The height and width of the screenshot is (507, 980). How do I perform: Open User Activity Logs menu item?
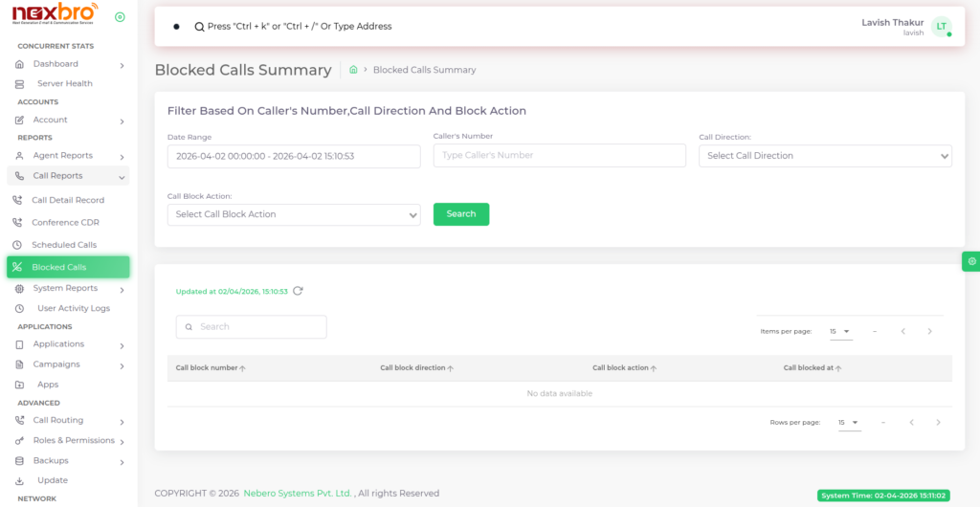tap(73, 308)
